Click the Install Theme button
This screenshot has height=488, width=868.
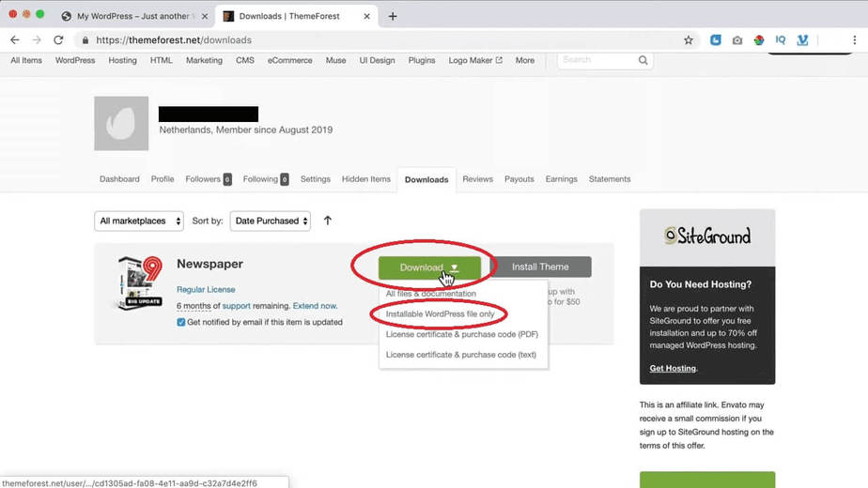540,267
